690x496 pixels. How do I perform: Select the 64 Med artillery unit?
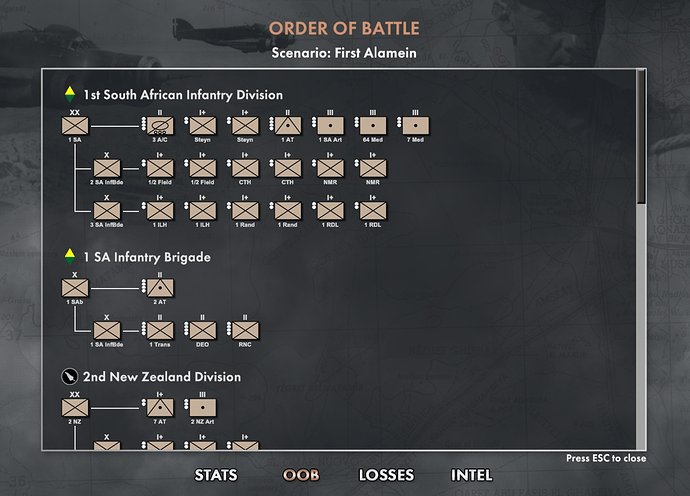coord(372,127)
